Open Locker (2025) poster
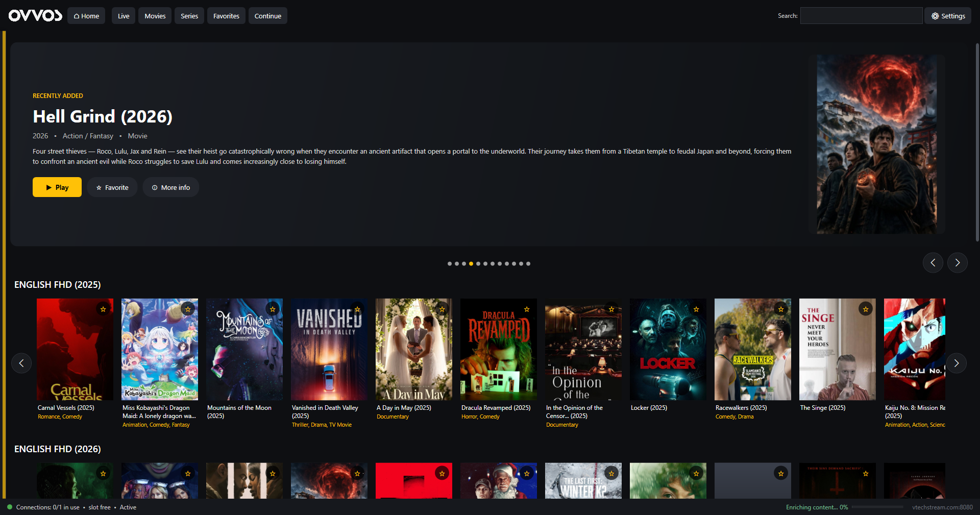Viewport: 980px width, 515px height. click(668, 349)
